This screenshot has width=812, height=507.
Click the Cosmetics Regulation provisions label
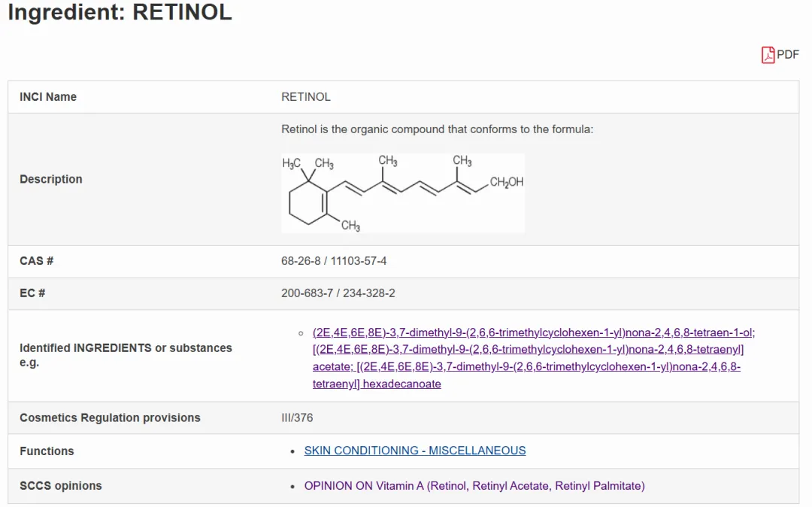point(110,417)
